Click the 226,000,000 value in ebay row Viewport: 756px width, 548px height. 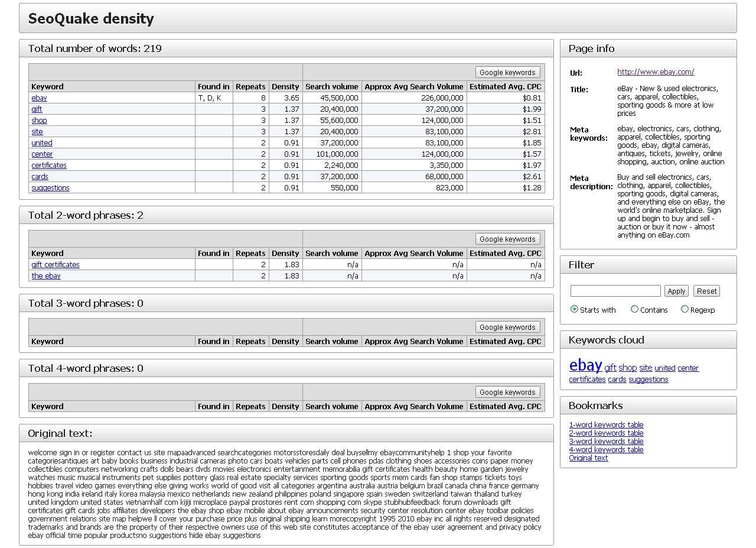[x=442, y=98]
